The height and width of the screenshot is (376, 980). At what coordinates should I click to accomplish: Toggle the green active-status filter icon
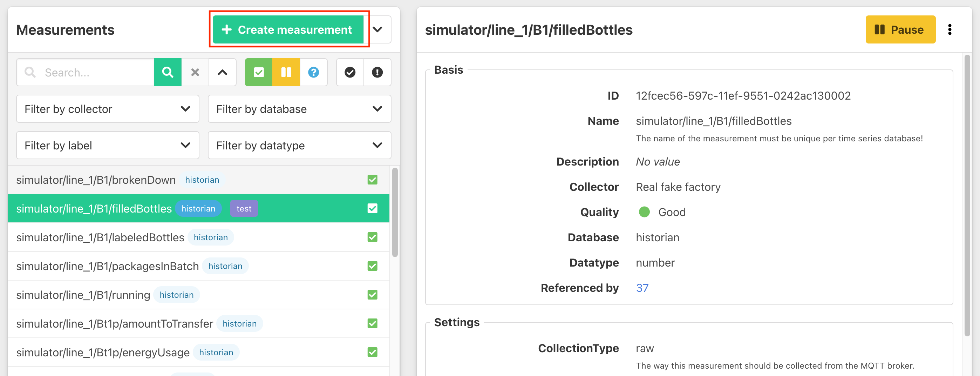pyautogui.click(x=259, y=72)
